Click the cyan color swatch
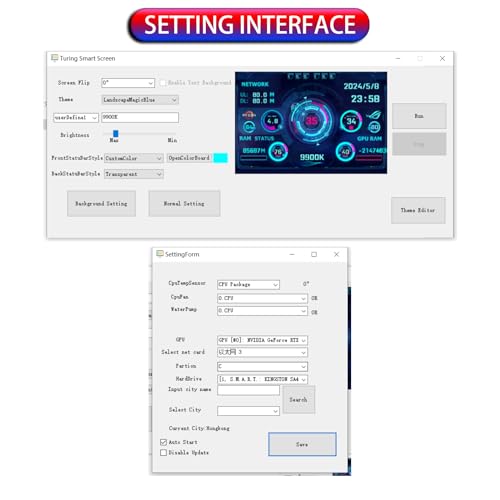Image resolution: width=500 pixels, height=500 pixels. point(220,158)
